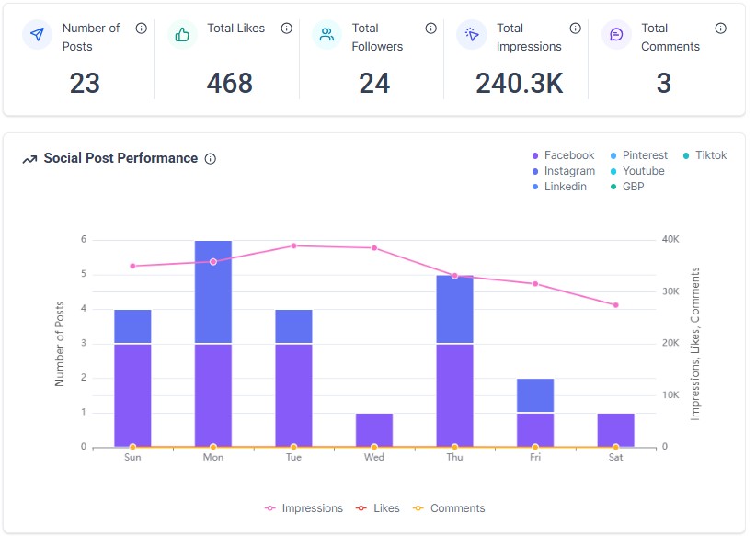
Task: Hide the Linkedin series in legend
Action: [x=559, y=187]
